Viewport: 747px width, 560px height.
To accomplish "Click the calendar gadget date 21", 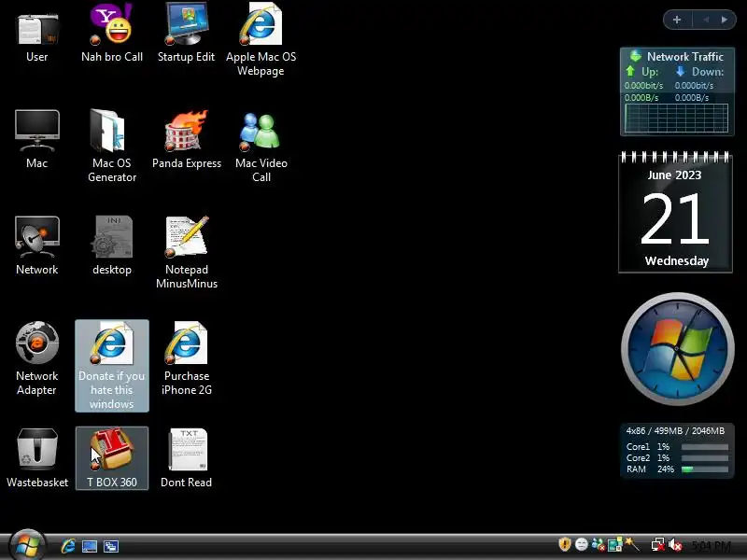I will [674, 219].
